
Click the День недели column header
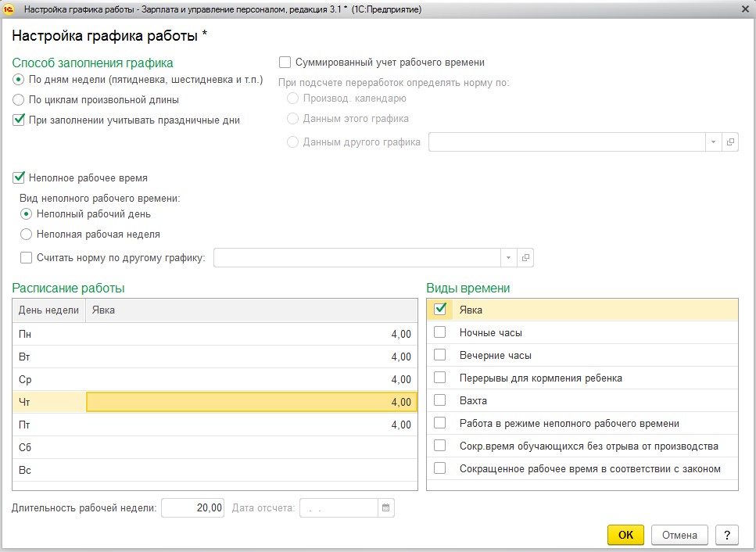point(48,310)
